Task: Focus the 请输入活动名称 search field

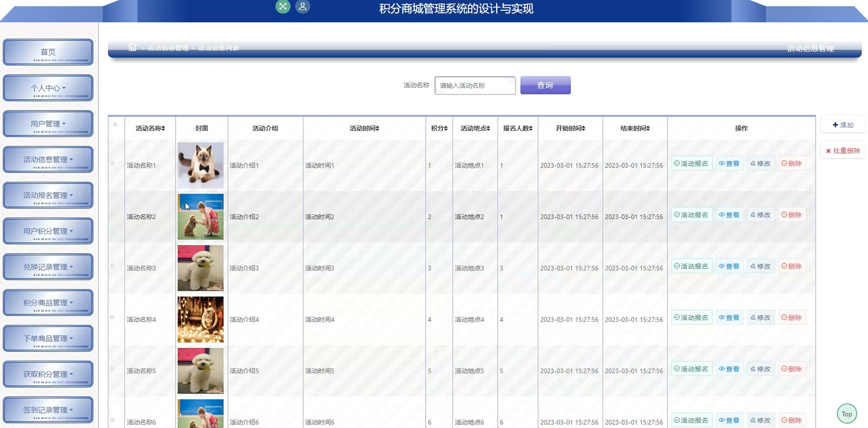Action: (475, 86)
